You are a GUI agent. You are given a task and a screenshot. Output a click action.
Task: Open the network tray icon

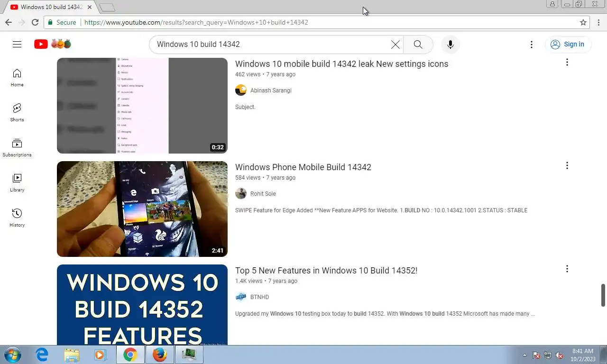point(548,355)
